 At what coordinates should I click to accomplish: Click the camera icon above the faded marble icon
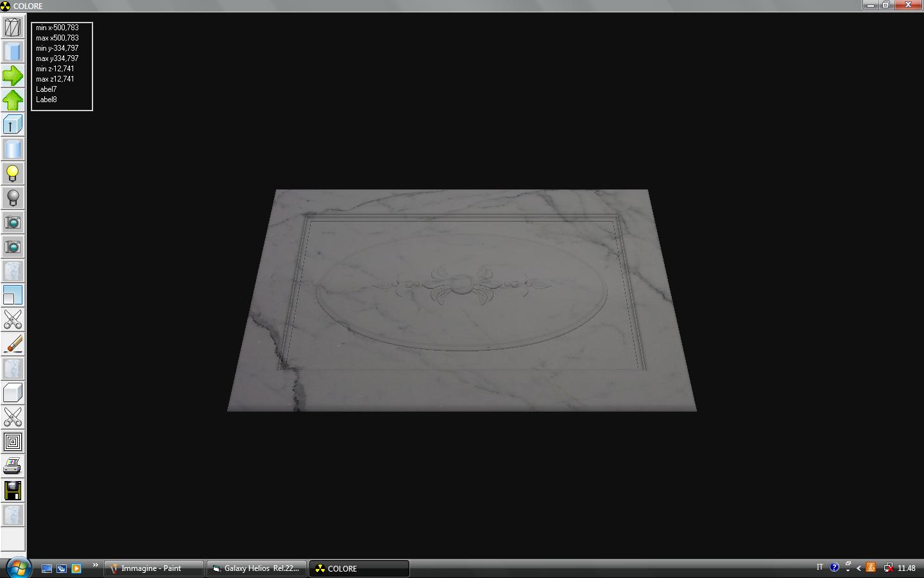pos(13,247)
